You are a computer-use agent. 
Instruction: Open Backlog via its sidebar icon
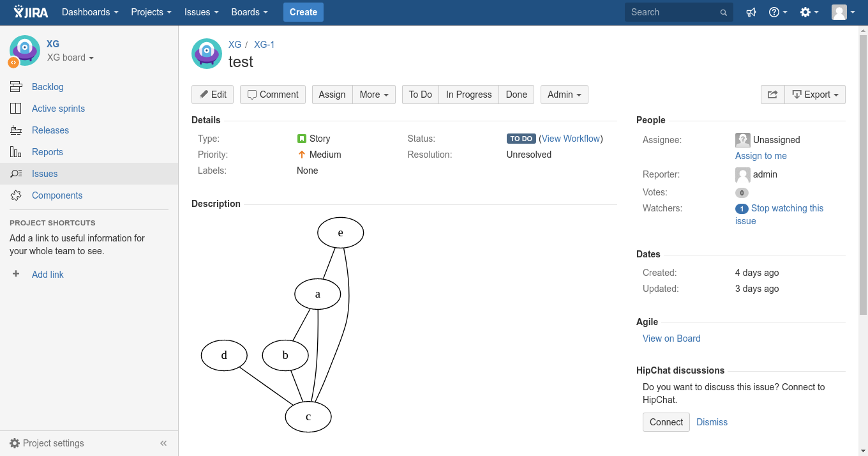point(17,86)
